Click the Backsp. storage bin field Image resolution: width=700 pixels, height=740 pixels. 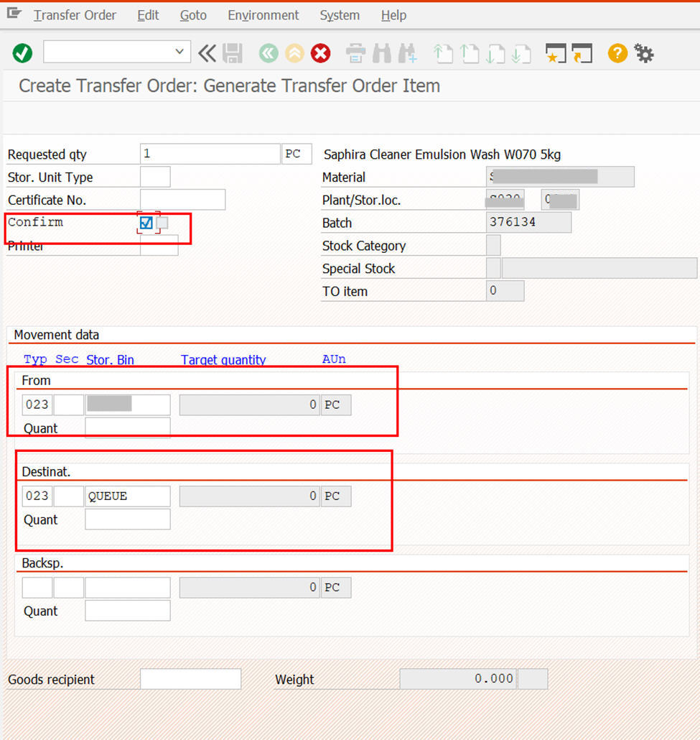point(127,588)
